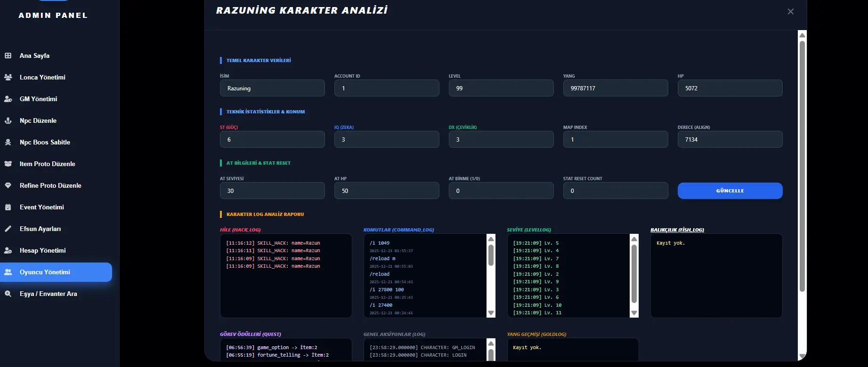Image resolution: width=868 pixels, height=367 pixels.
Task: Click the modal's main vertical scrollbar
Action: click(x=802, y=165)
